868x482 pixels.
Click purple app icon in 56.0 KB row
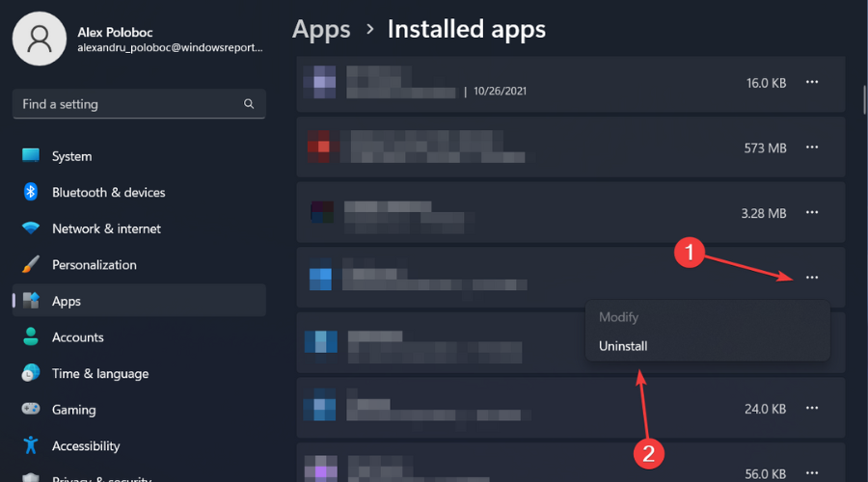(320, 469)
